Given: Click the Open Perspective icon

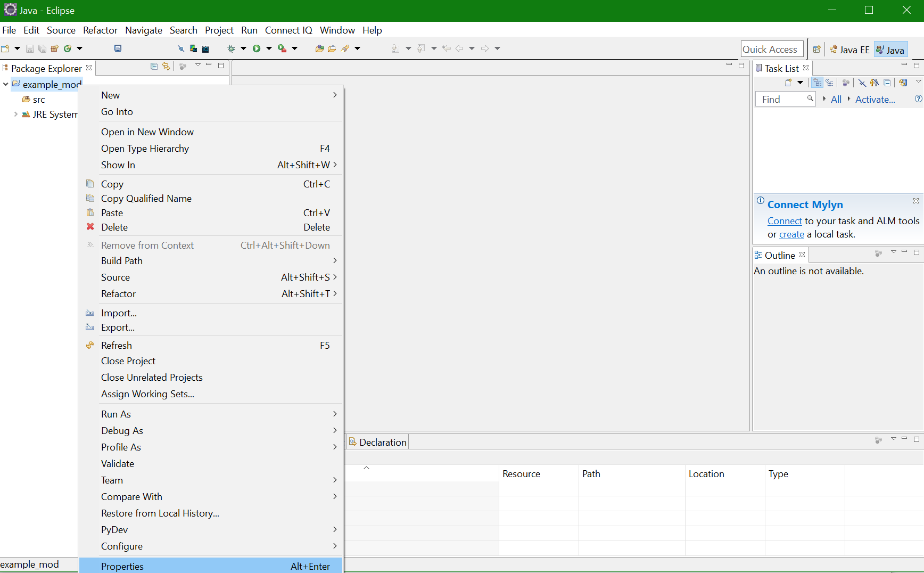Looking at the screenshot, I should [x=816, y=50].
